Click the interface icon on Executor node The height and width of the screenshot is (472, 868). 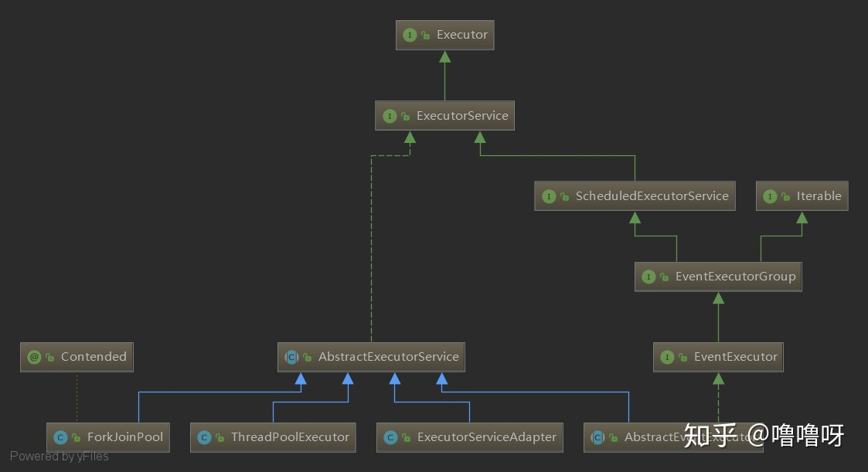(410, 35)
